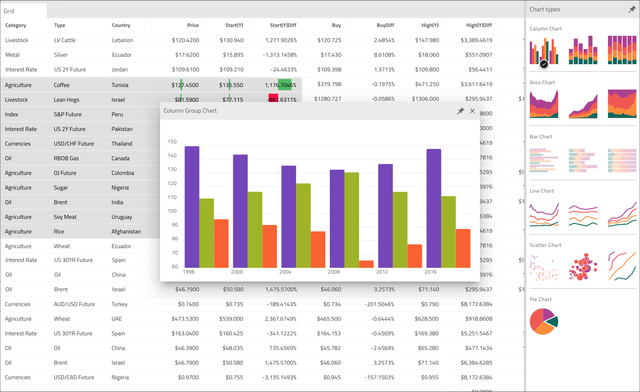Click the Sugar cell
This screenshot has width=640, height=392.
(x=61, y=188)
